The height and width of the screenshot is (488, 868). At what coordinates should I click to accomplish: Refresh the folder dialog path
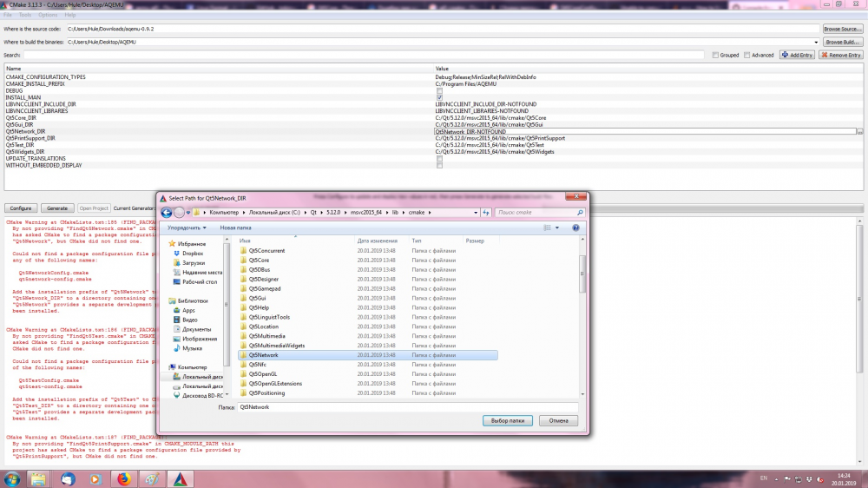tap(485, 212)
